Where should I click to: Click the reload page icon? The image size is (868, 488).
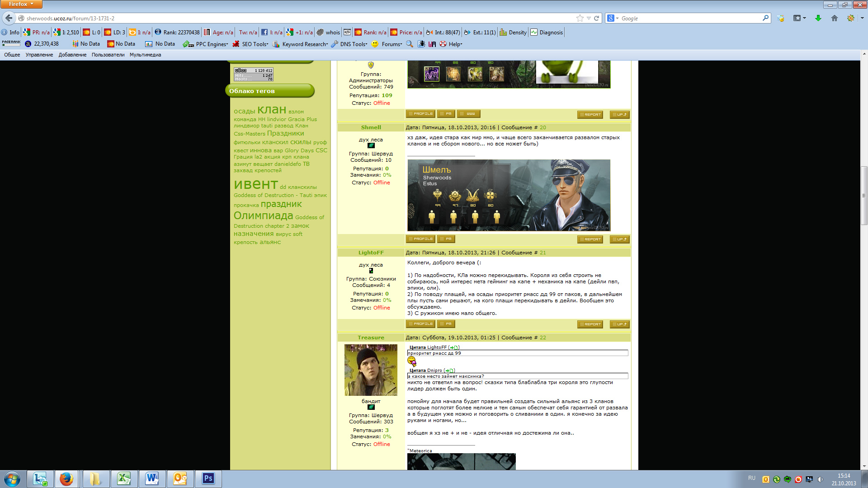(x=596, y=18)
